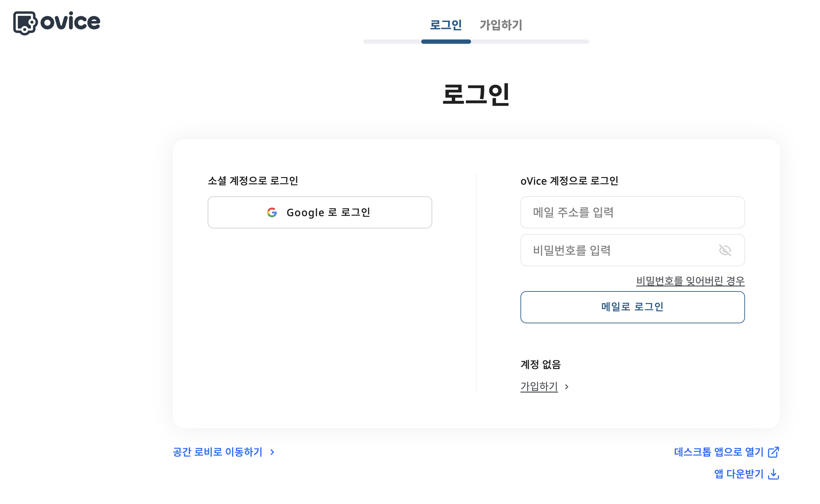
Task: Go to 공간 로비로 이동하기 link
Action: (x=218, y=452)
